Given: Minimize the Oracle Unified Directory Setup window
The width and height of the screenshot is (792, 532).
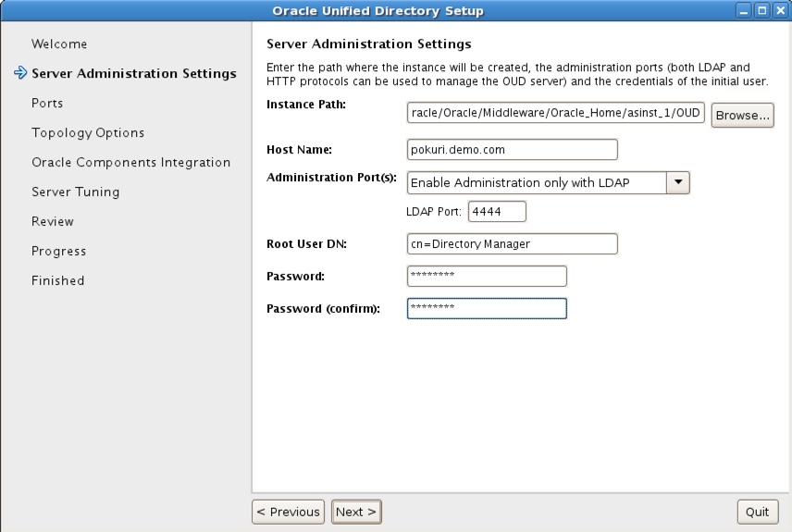Looking at the screenshot, I should click(743, 10).
